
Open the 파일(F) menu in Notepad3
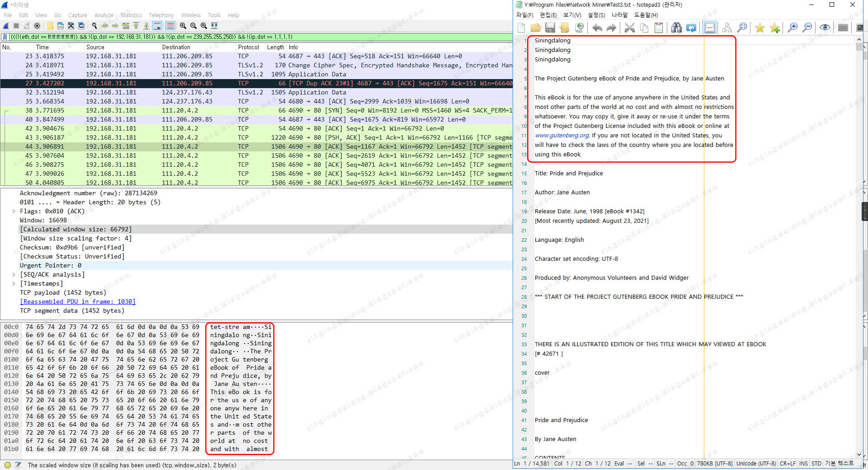coord(524,15)
